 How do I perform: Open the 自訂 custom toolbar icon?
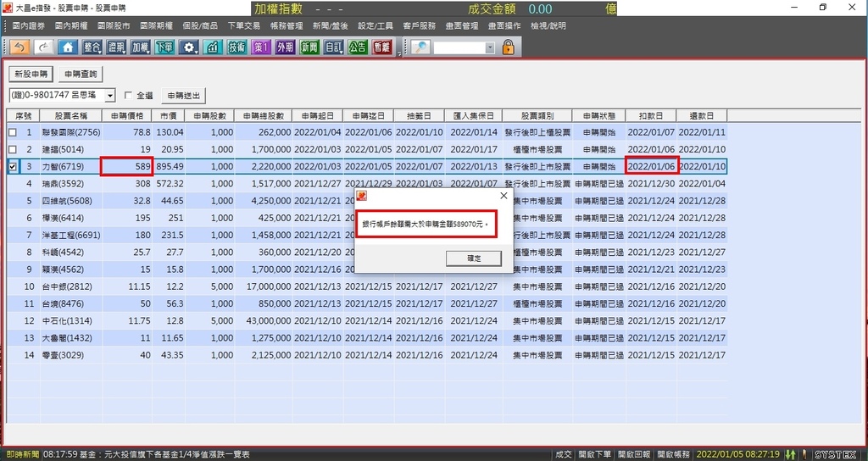[334, 47]
